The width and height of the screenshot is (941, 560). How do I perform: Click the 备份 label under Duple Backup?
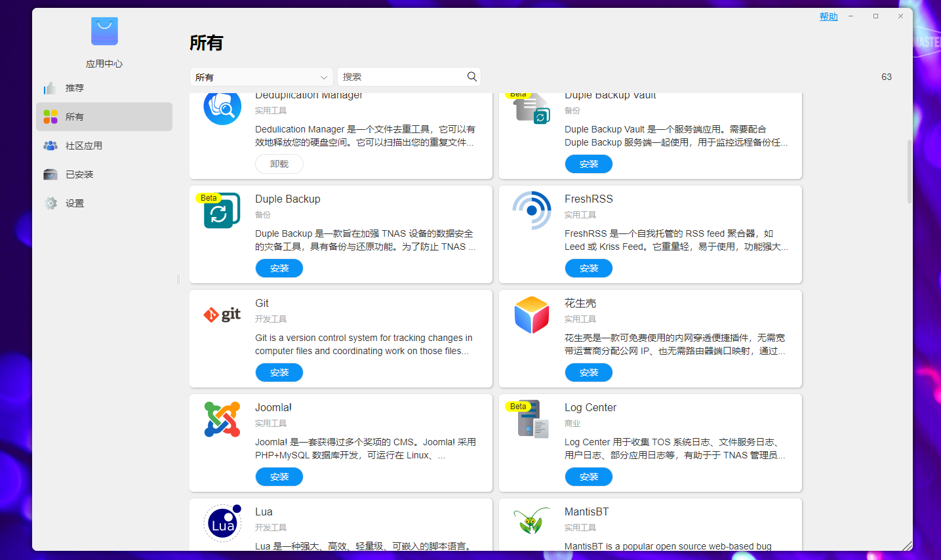(x=263, y=215)
